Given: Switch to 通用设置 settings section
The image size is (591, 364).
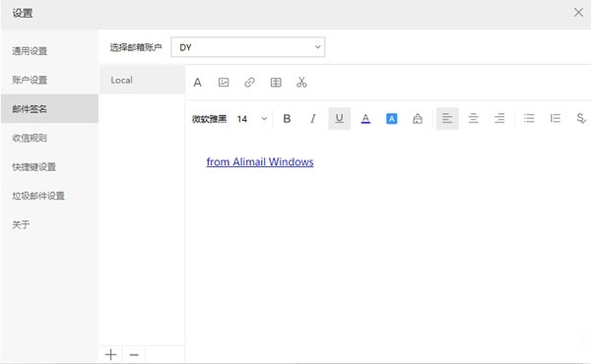Looking at the screenshot, I should 30,51.
